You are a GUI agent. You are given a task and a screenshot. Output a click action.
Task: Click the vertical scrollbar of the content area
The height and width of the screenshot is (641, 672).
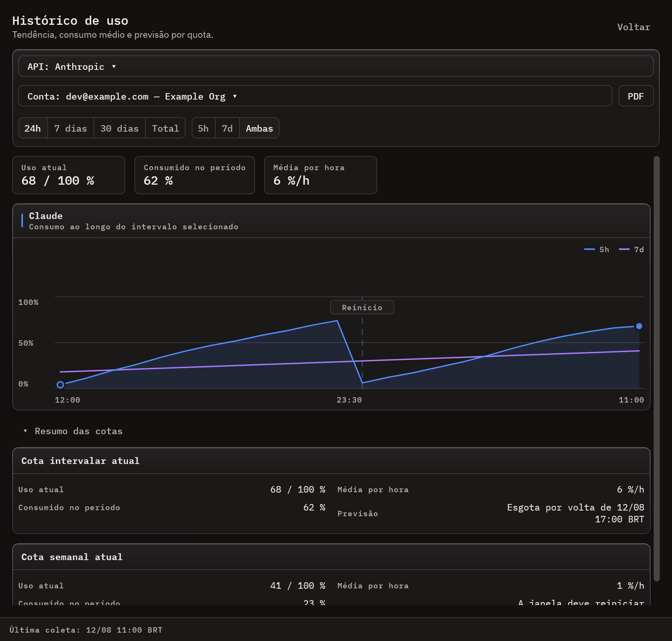coord(657,369)
